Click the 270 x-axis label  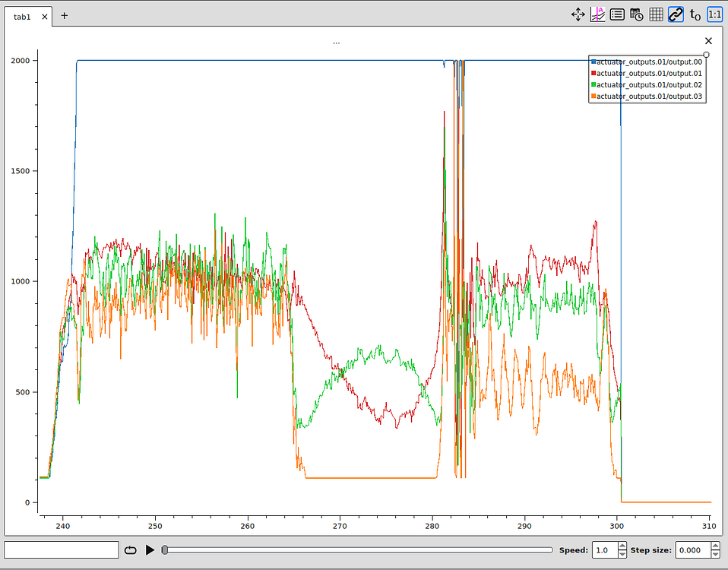tap(340, 526)
